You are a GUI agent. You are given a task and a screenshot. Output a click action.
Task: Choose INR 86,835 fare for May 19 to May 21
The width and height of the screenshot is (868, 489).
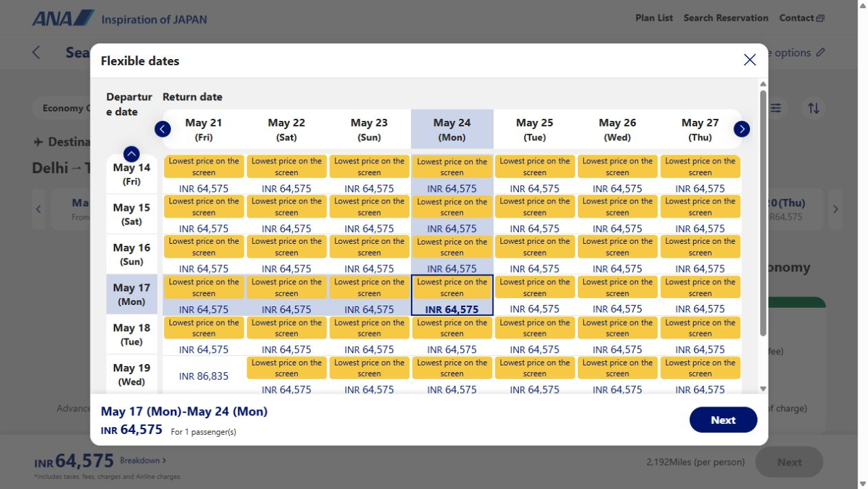pos(204,376)
